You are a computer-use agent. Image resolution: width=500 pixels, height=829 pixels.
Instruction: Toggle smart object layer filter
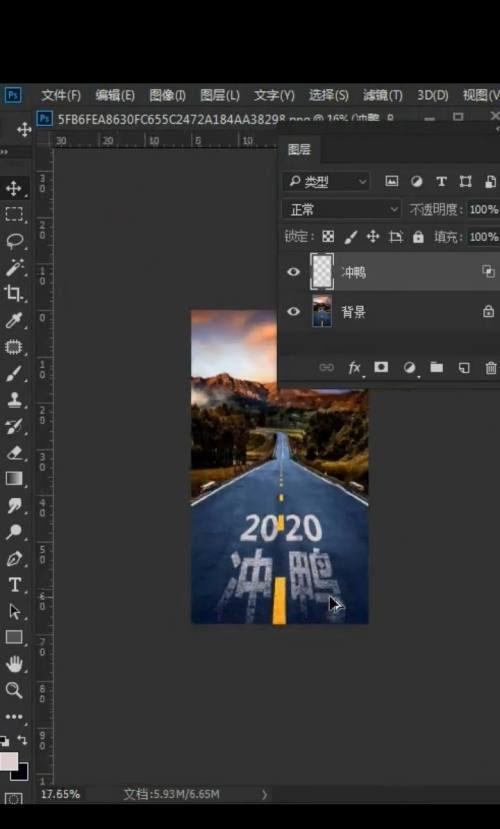[490, 181]
